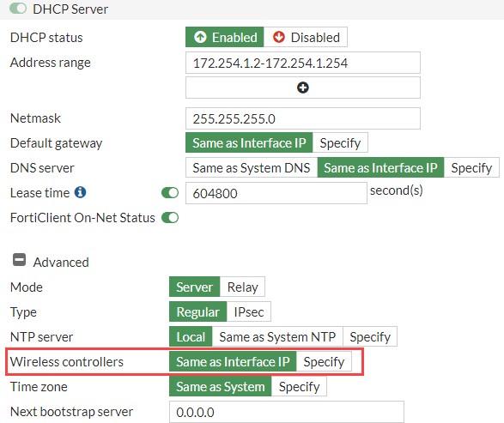Choose Specify for NTP server
The width and height of the screenshot is (504, 423).
point(370,336)
